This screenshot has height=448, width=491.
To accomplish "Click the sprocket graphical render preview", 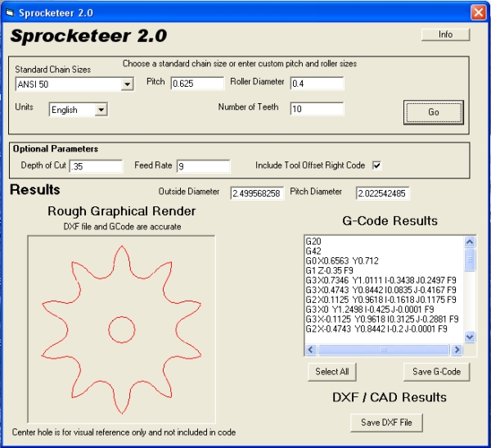I will click(x=121, y=329).
